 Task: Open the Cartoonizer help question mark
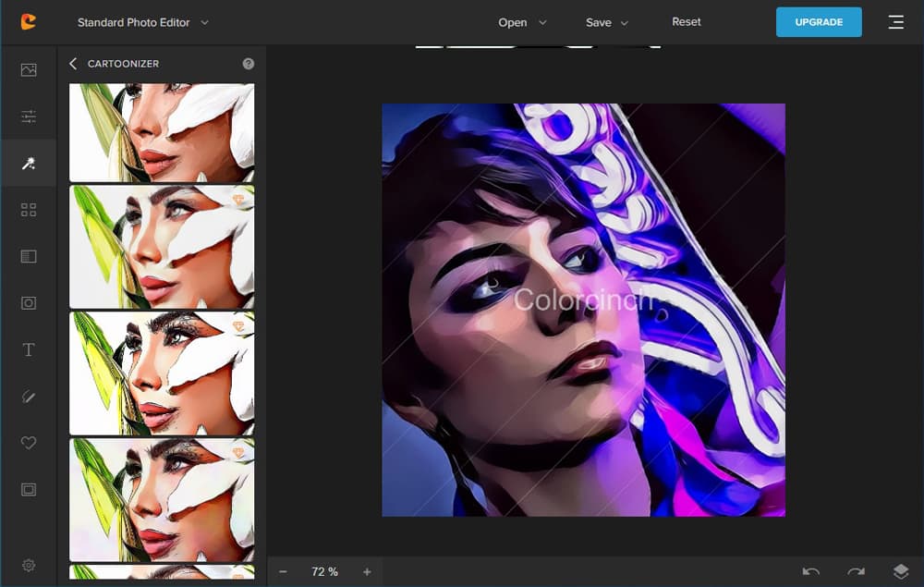(x=247, y=64)
